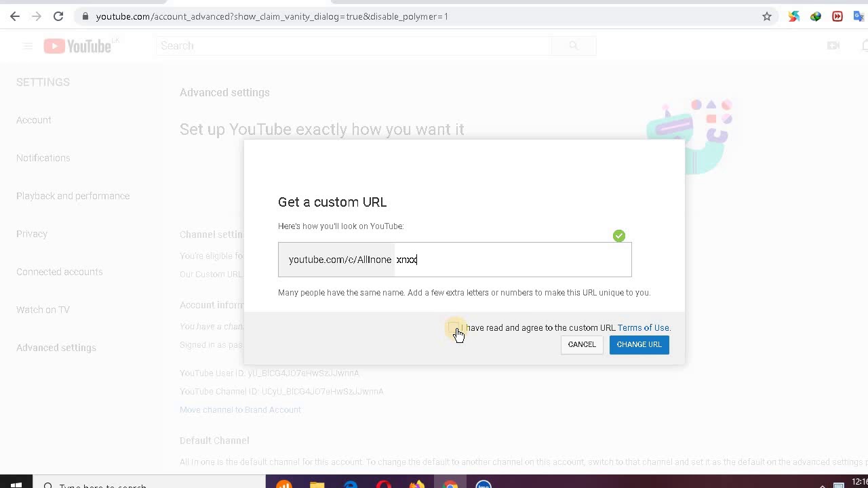Viewport: 868px width, 488px height.
Task: Open Opera from the taskbar
Action: coord(384,484)
